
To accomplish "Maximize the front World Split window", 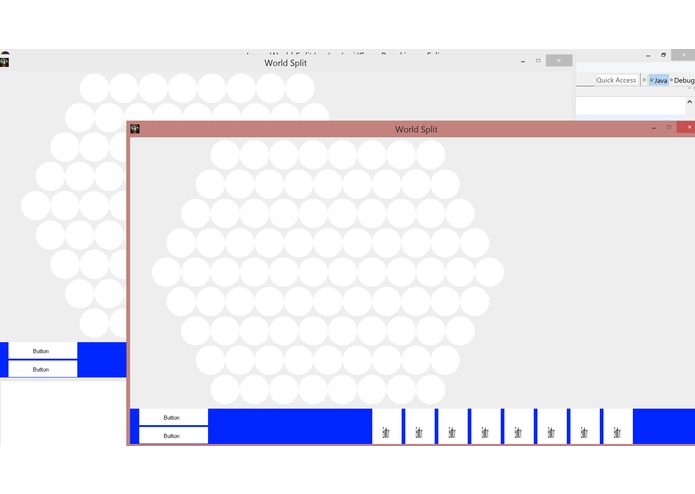I will click(669, 127).
